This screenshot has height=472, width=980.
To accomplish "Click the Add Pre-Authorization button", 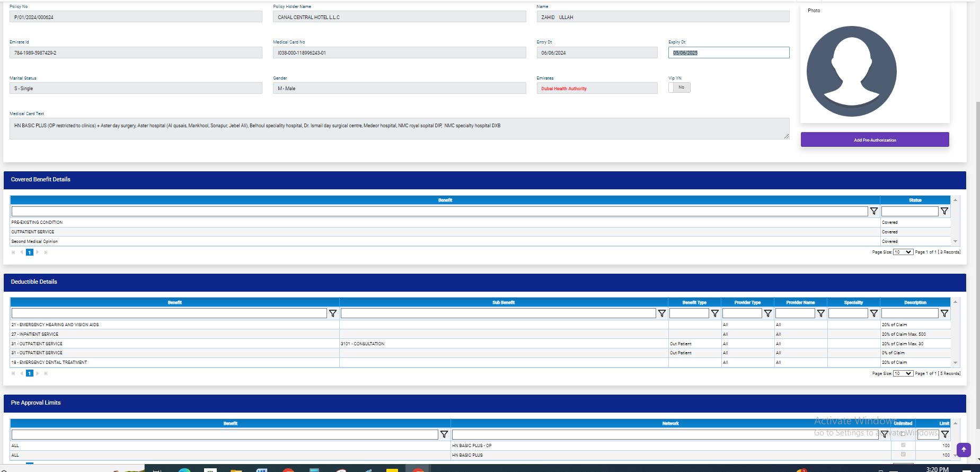I will 875,140.
